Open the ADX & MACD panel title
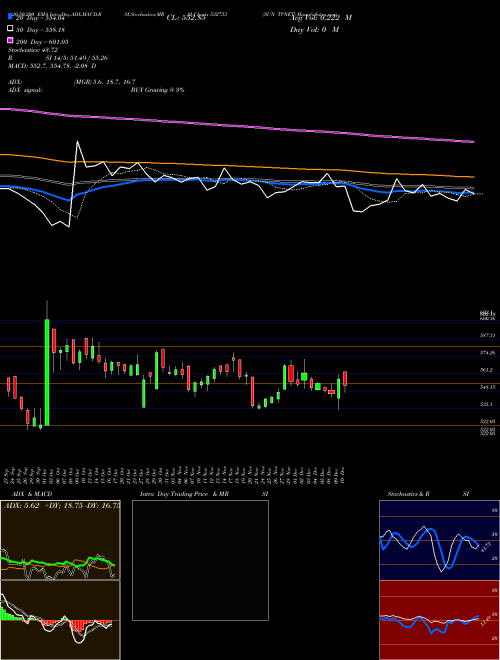Screen dimensions: 500x660 [x=32, y=494]
